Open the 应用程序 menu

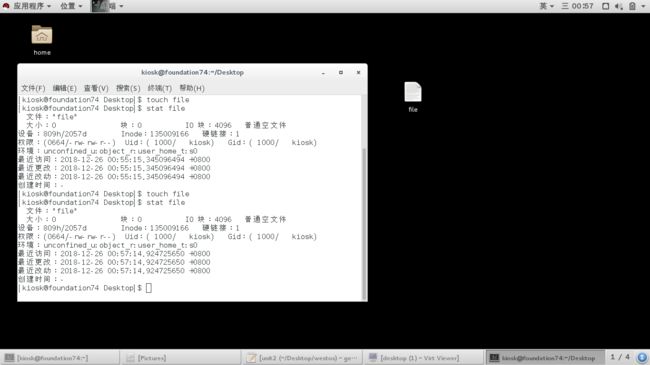coord(32,6)
